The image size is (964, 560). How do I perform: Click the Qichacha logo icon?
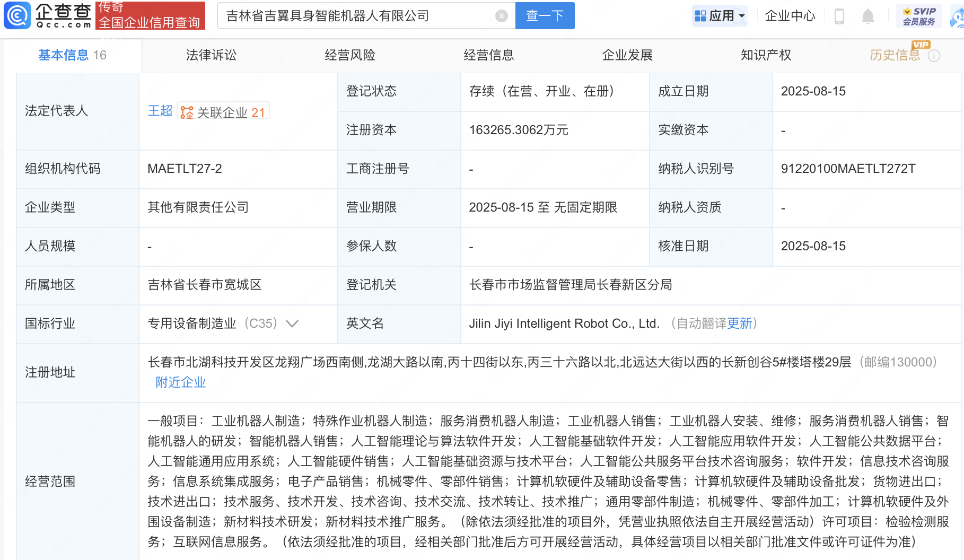click(x=17, y=15)
